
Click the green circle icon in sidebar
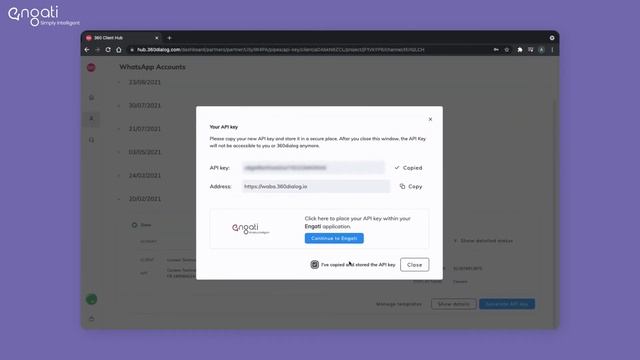91,299
